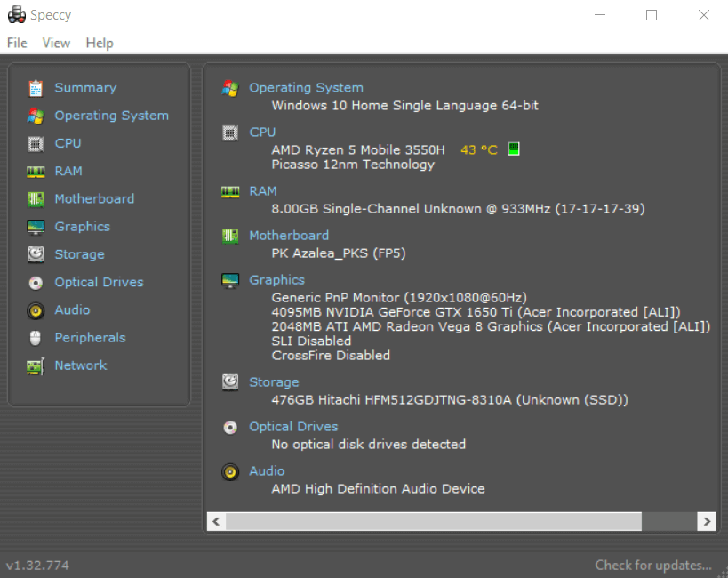Click the v1.32.774 version label
This screenshot has height=578, width=728.
(x=37, y=566)
